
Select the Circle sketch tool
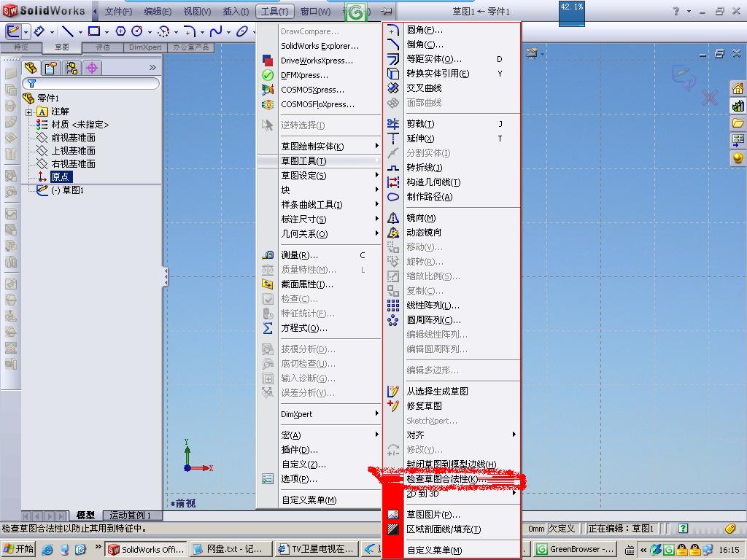pyautogui.click(x=137, y=31)
